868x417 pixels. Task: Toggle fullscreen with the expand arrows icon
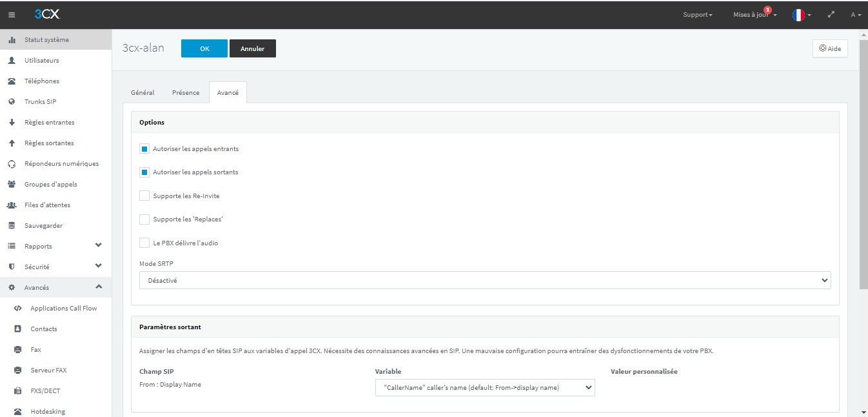[x=831, y=14]
